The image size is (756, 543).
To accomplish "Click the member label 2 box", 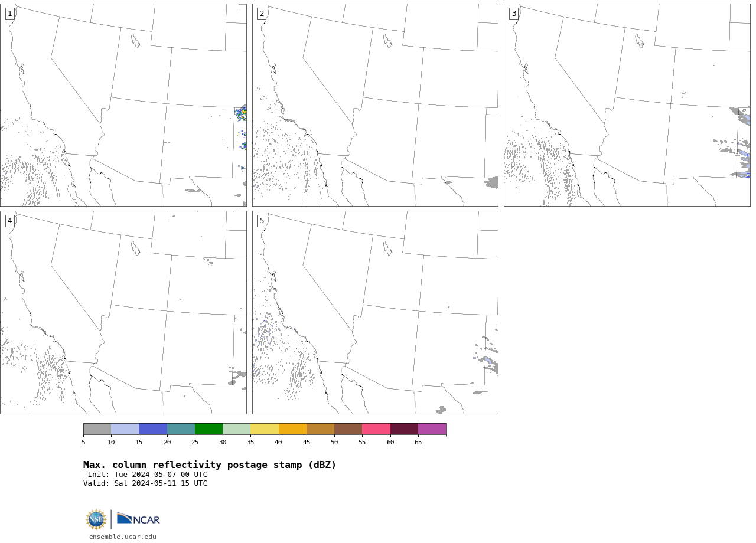I will (x=262, y=14).
